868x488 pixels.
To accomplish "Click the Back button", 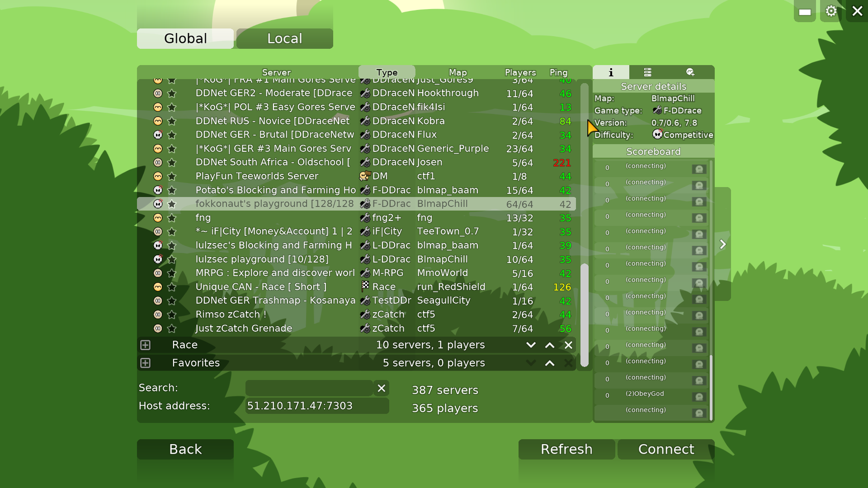I will (x=185, y=449).
